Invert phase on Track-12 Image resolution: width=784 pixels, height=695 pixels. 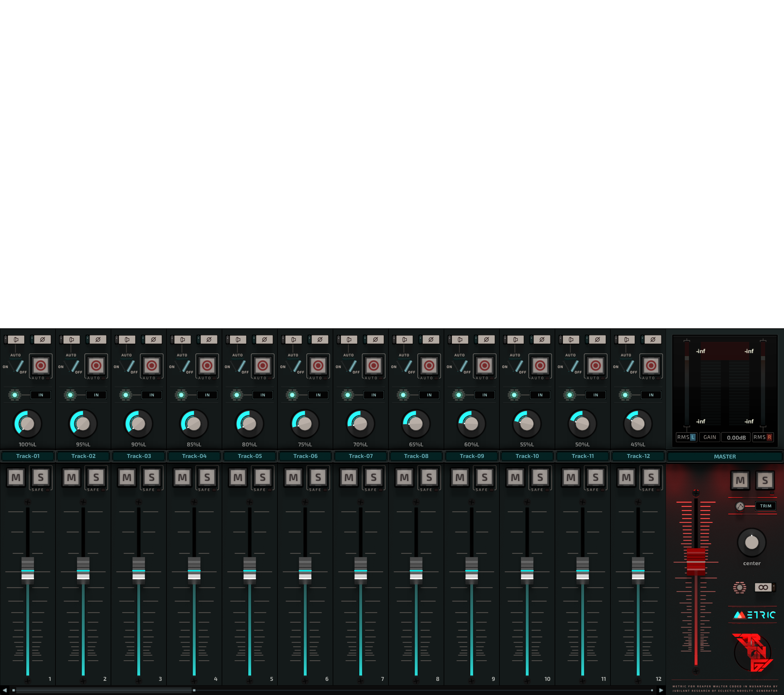(x=653, y=340)
